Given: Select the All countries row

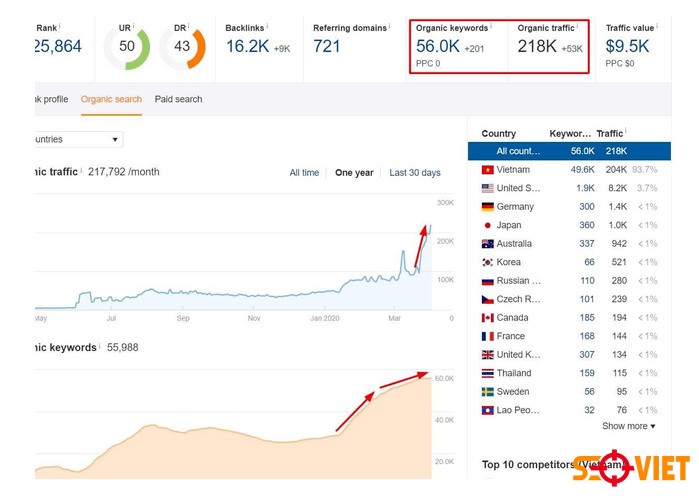Looking at the screenshot, I should 569,151.
